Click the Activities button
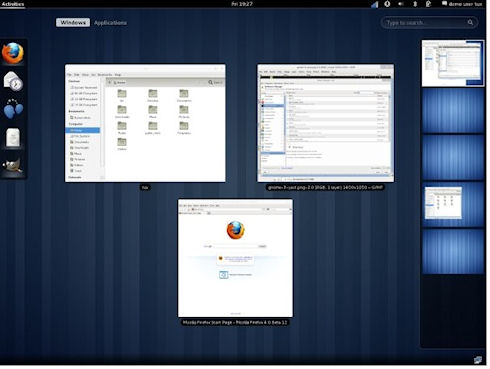This screenshot has width=490, height=369. pyautogui.click(x=13, y=4)
